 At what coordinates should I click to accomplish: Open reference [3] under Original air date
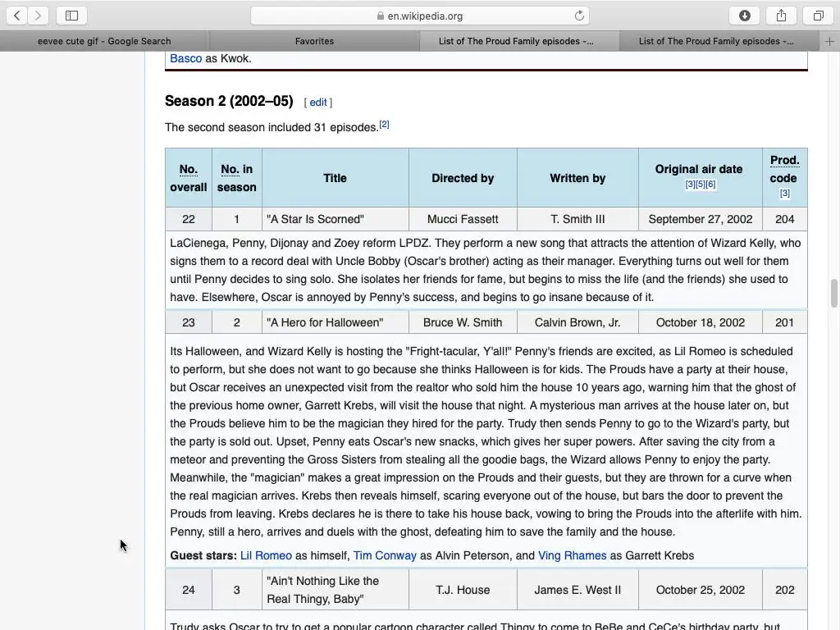pyautogui.click(x=690, y=185)
